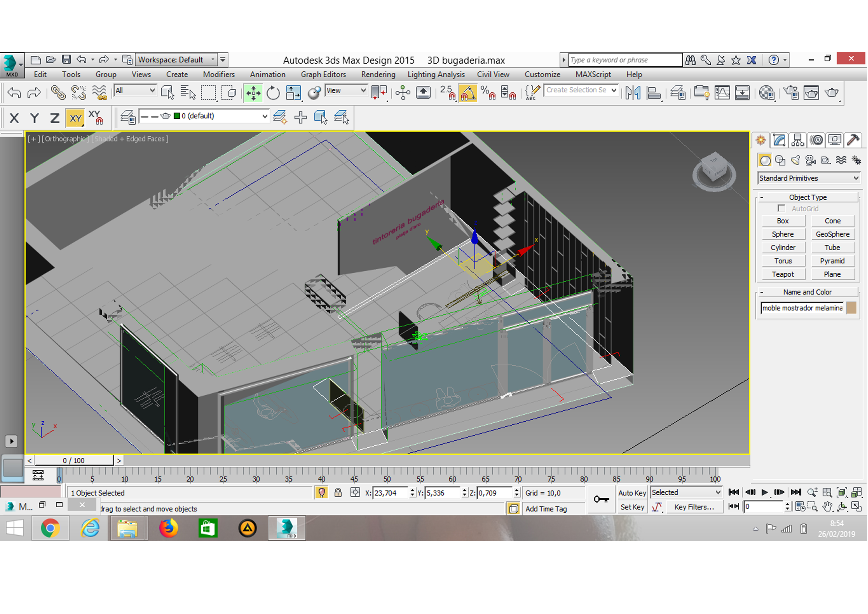The width and height of the screenshot is (868, 614).
Task: Click the Render Production teapot icon
Action: tap(831, 93)
